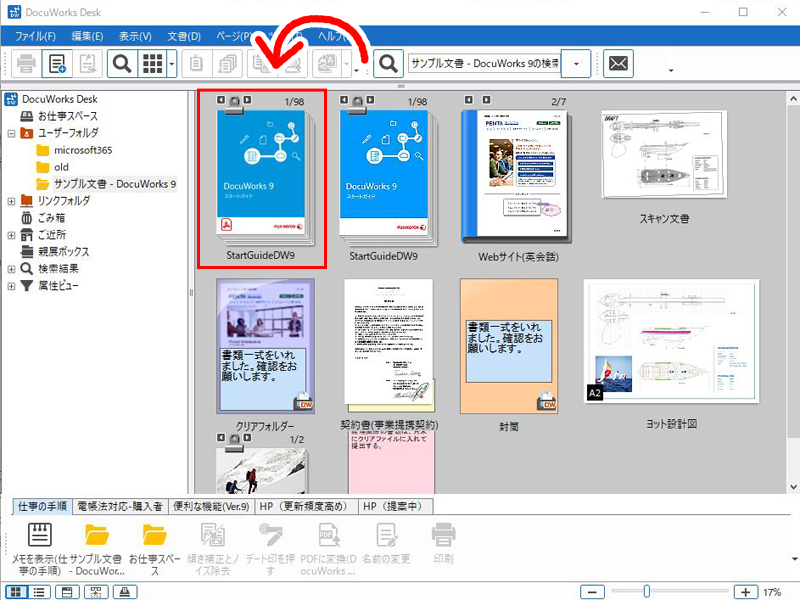
Task: Expand the 属性ビュー tree node
Action: 11,286
